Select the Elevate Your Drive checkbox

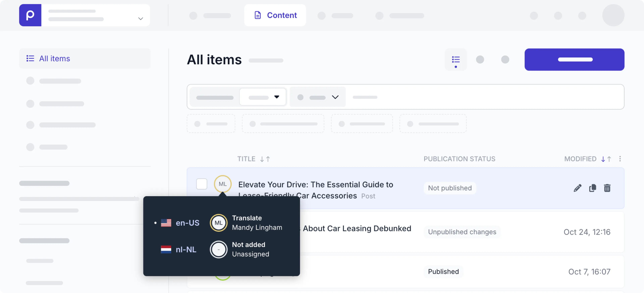(201, 184)
